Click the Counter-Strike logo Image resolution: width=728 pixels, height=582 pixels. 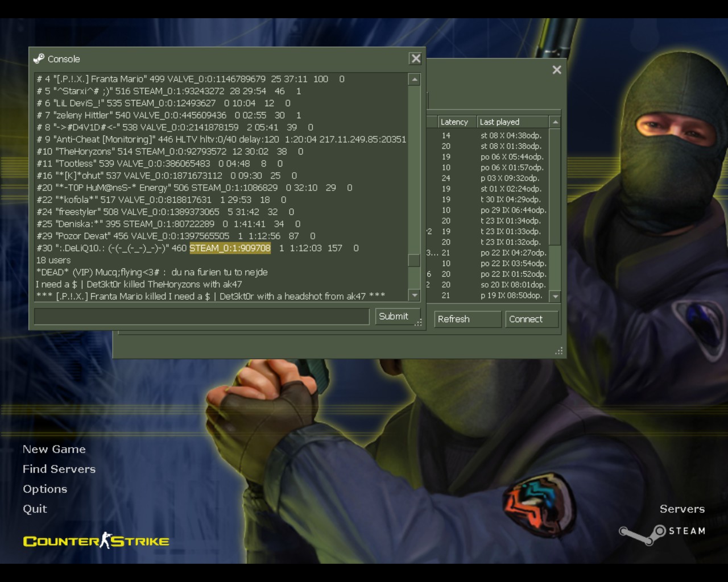pos(96,541)
